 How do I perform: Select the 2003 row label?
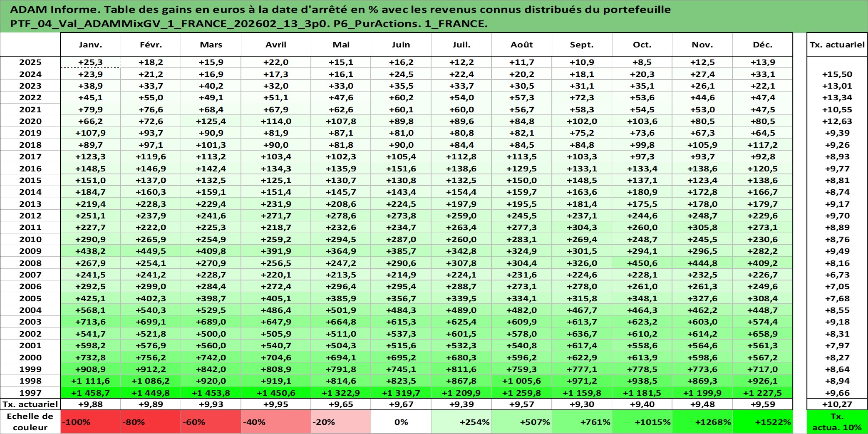coord(30,322)
